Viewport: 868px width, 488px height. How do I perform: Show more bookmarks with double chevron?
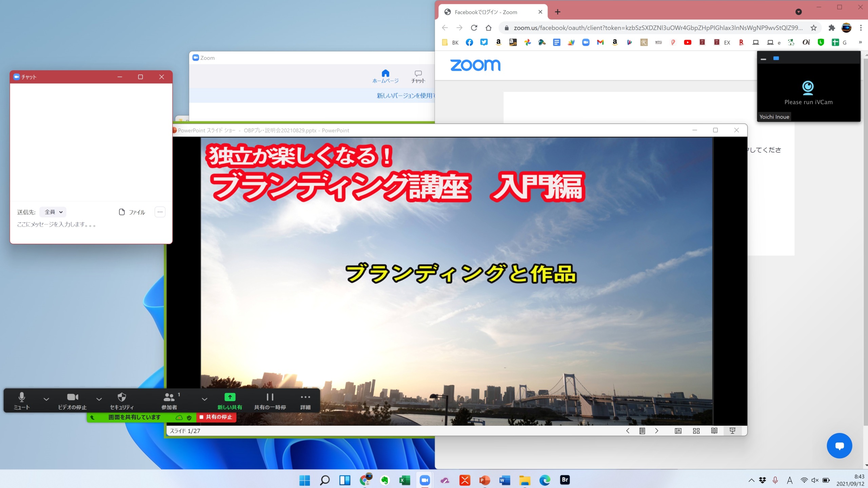[x=860, y=42]
